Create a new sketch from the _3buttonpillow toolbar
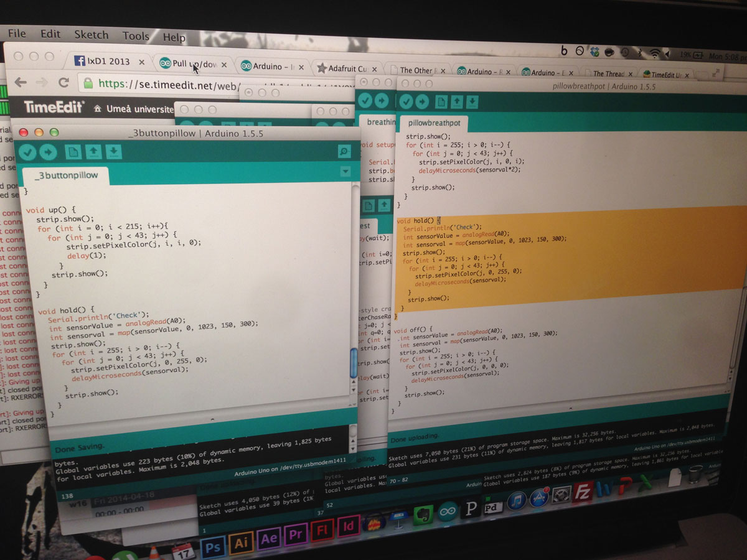Image resolution: width=747 pixels, height=560 pixels. tap(73, 151)
